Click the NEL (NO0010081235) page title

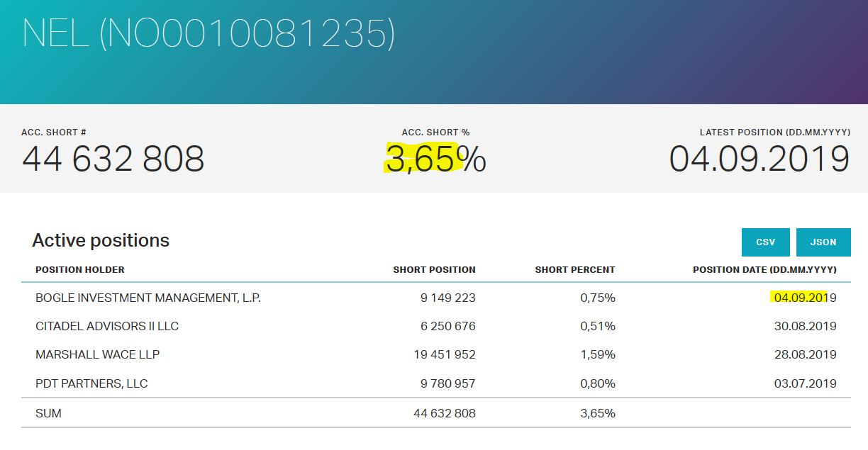[208, 33]
